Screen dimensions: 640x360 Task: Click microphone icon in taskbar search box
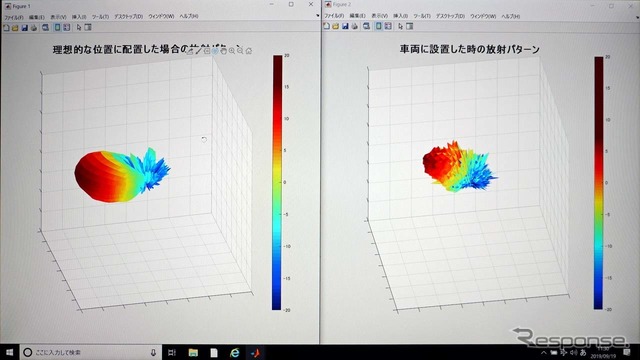coord(153,352)
